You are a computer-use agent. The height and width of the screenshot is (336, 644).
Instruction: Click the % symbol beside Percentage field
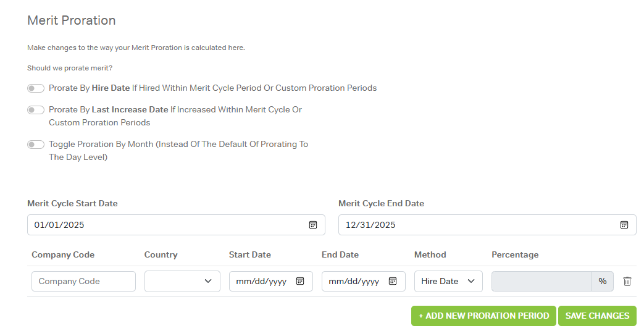(x=603, y=281)
